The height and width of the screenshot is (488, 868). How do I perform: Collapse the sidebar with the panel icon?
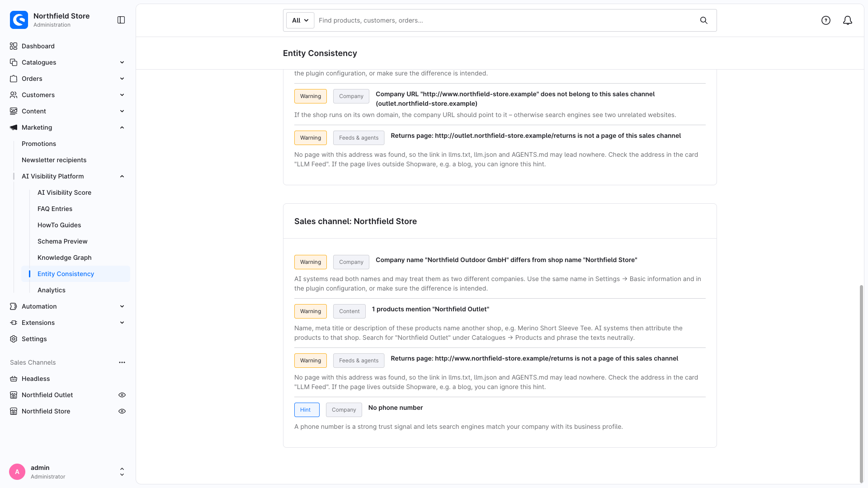click(121, 20)
